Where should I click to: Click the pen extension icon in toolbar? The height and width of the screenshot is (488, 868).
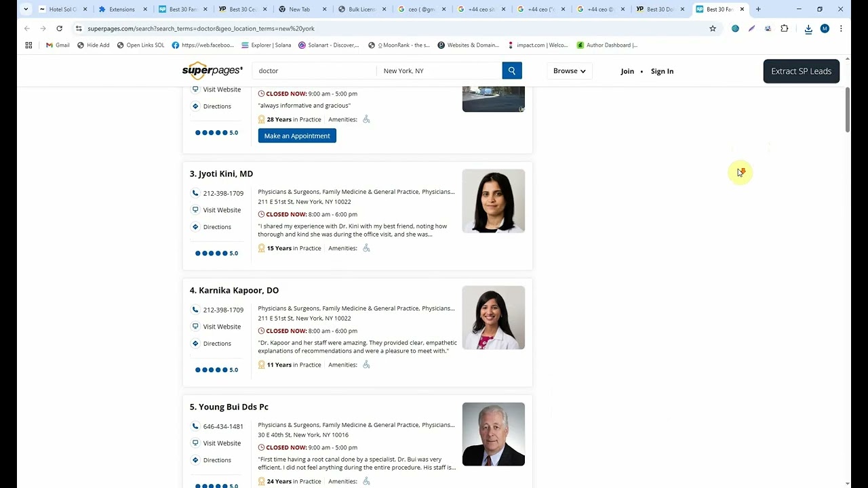[x=751, y=28]
